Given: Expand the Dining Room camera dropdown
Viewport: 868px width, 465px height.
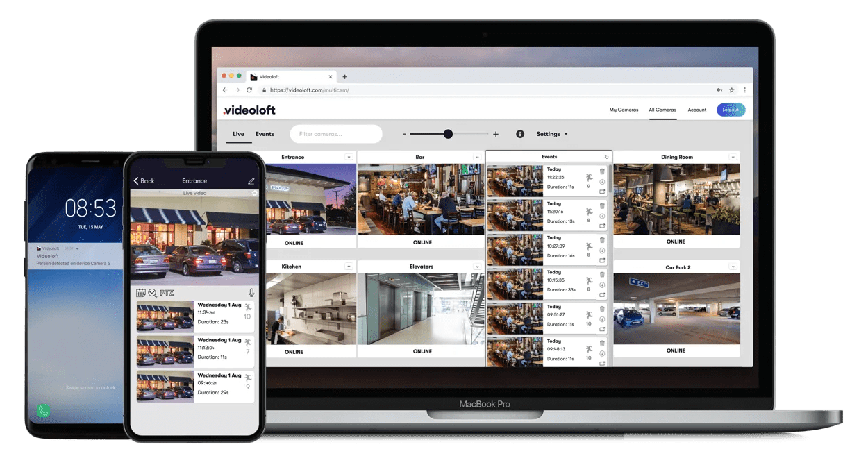Looking at the screenshot, I should click(734, 157).
